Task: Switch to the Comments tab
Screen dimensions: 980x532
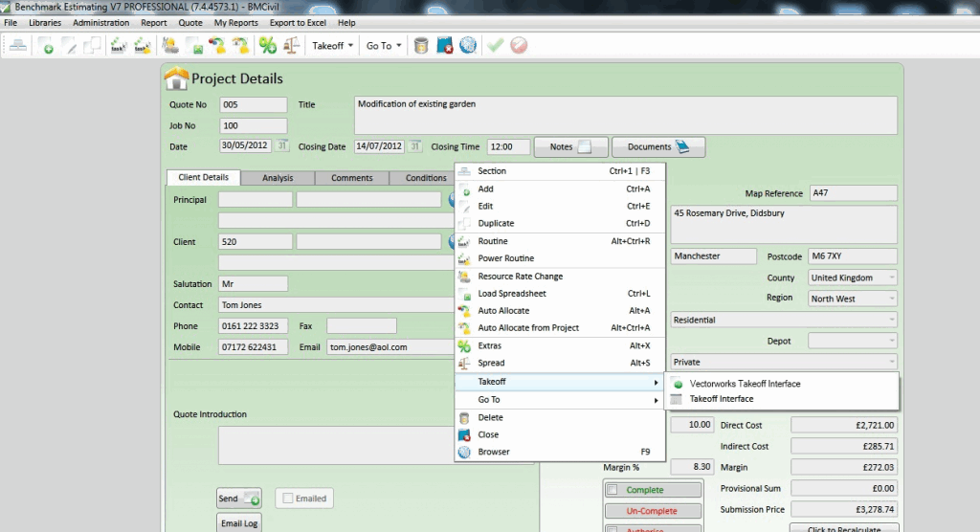Action: pos(352,178)
